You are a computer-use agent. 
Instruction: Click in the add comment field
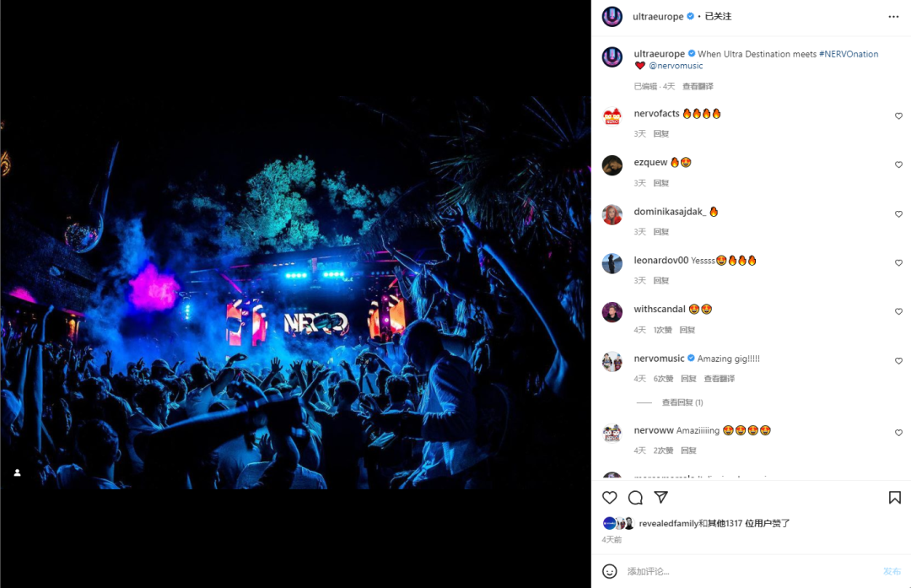[750, 571]
